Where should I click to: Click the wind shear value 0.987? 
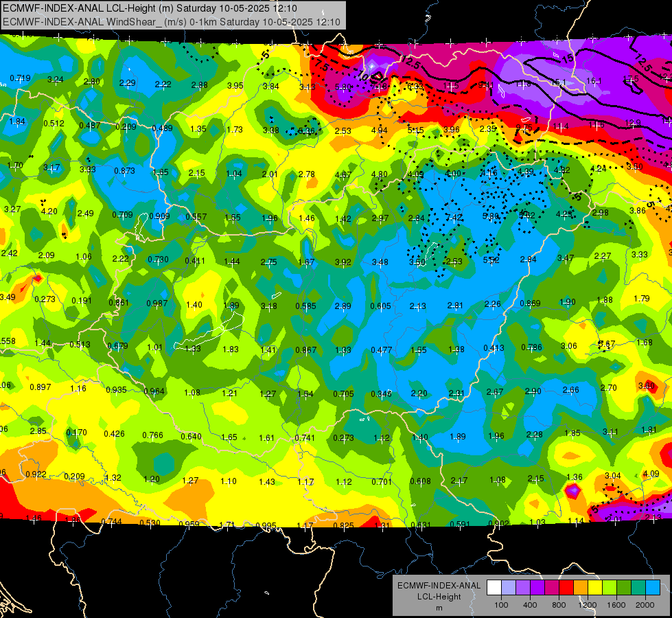tap(157, 304)
